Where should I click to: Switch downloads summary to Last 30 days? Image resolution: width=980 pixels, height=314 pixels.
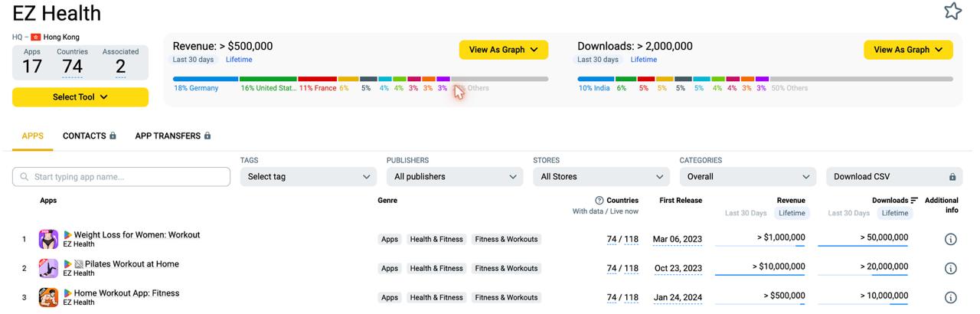point(598,60)
